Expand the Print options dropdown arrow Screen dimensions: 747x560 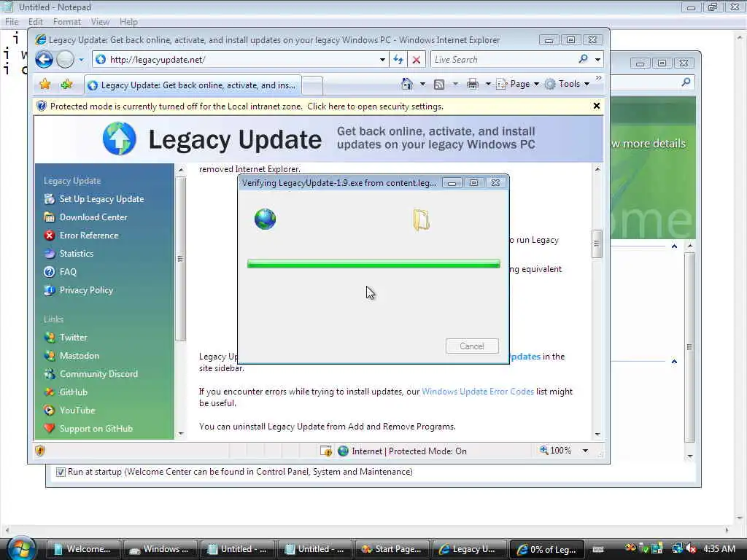click(x=488, y=84)
